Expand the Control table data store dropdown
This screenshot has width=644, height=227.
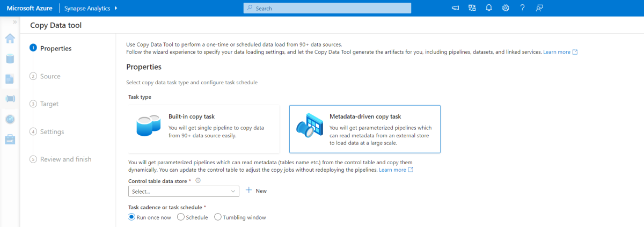(184, 191)
